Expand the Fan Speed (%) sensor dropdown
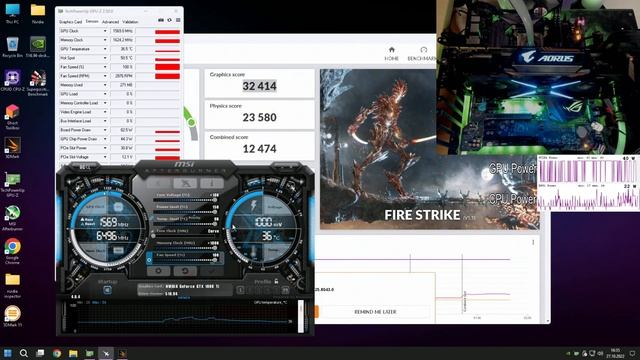 pos(105,67)
